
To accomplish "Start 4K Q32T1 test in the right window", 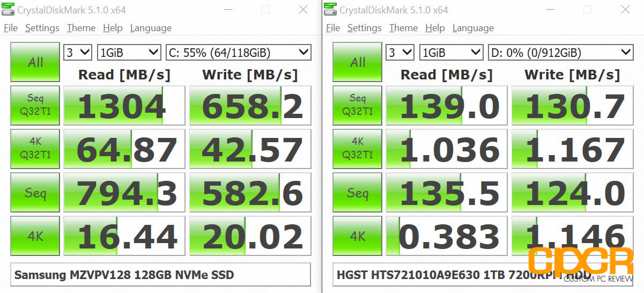I will [357, 148].
